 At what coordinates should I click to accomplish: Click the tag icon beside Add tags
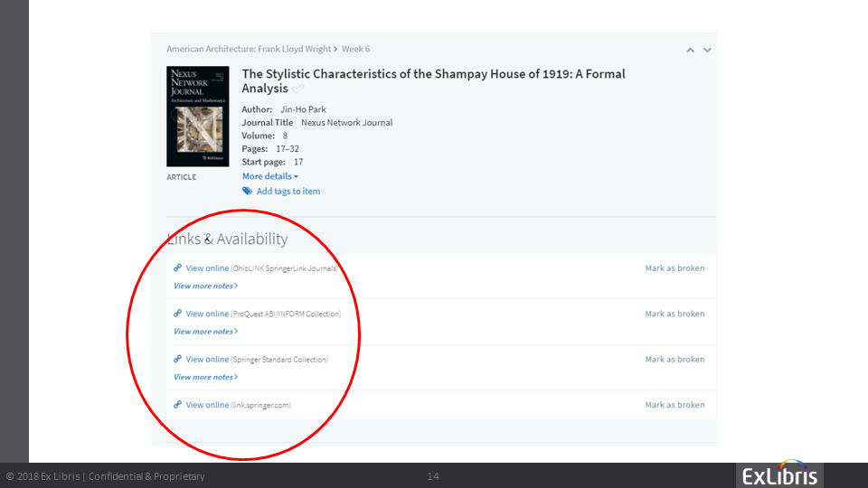pos(247,192)
